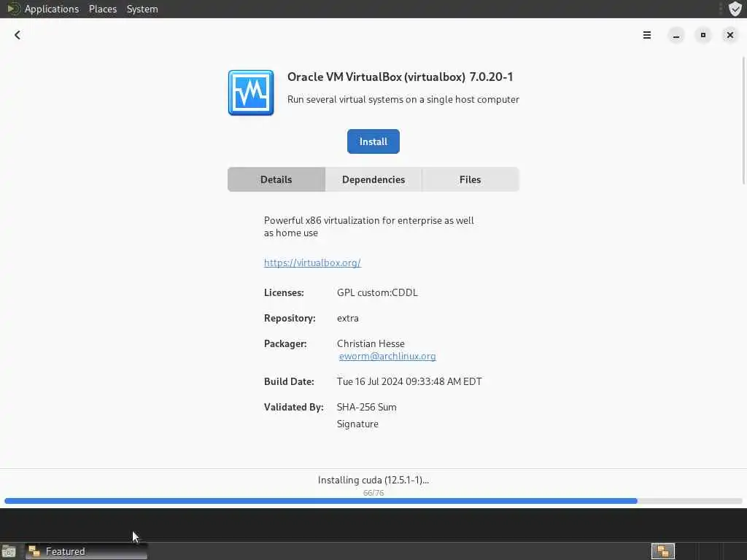This screenshot has height=560, width=747.
Task: Select the Featured window in taskbar
Action: [x=86, y=551]
